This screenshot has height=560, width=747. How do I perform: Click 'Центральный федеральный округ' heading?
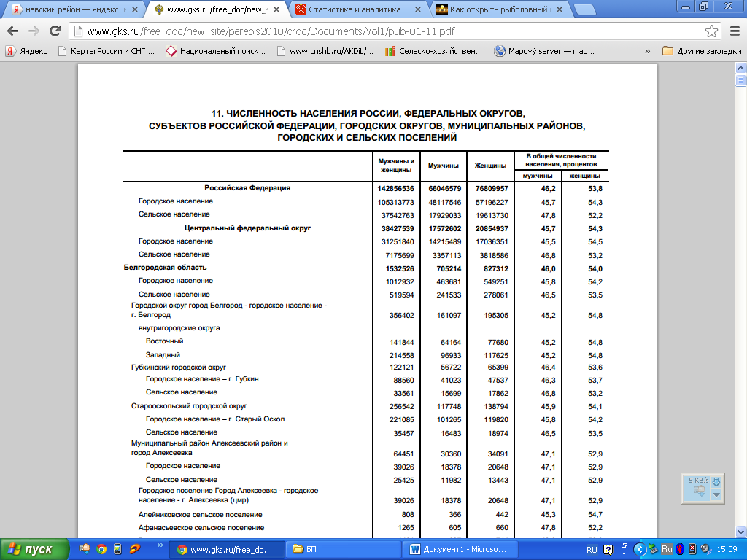click(x=247, y=228)
